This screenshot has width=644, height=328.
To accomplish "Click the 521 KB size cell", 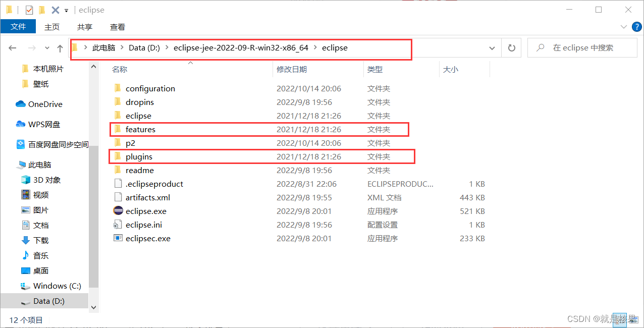I will pos(472,211).
